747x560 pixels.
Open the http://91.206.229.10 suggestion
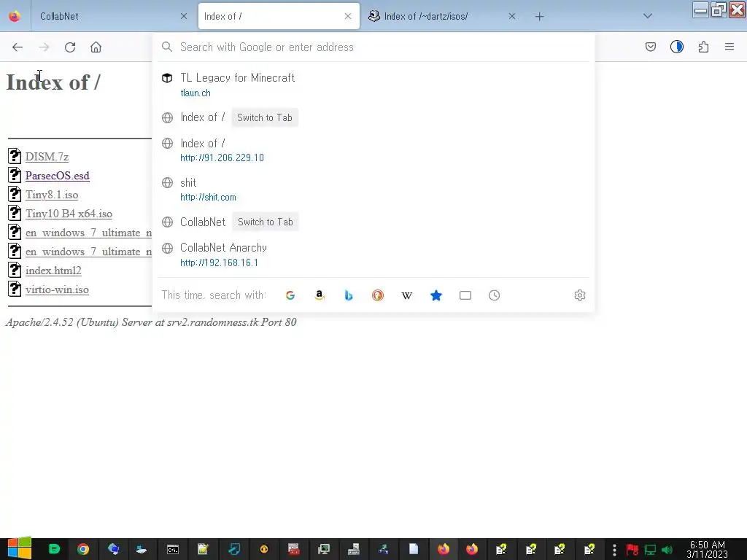tap(374, 150)
